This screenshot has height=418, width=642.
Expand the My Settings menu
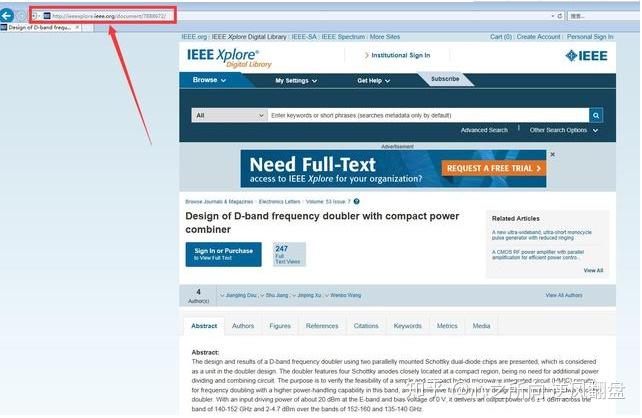pyautogui.click(x=296, y=81)
